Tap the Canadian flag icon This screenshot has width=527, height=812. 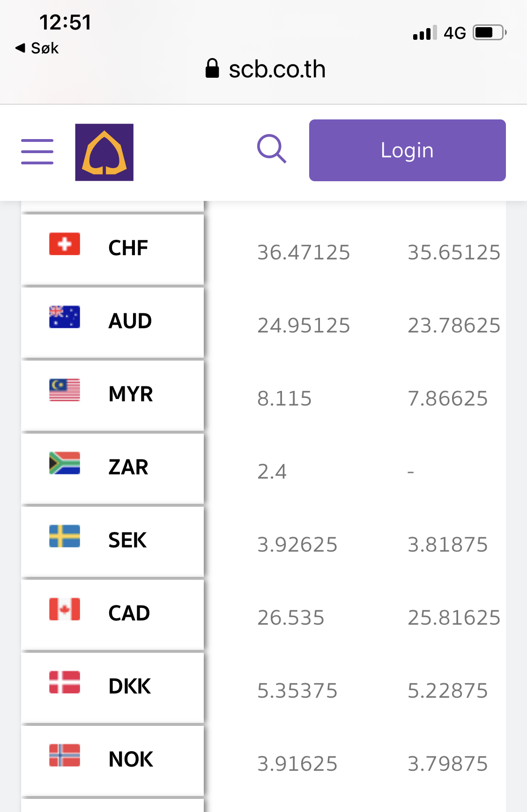click(x=65, y=609)
